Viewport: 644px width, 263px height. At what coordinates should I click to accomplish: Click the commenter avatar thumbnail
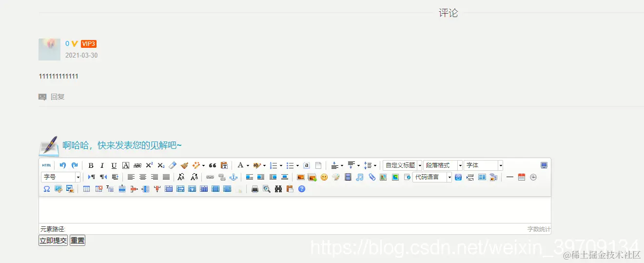coord(49,49)
